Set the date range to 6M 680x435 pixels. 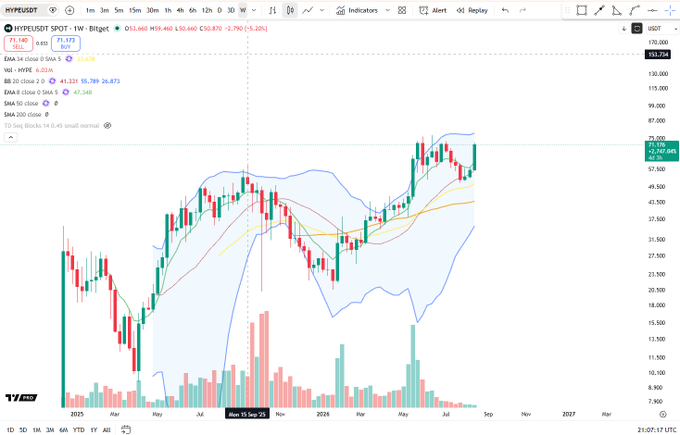point(63,430)
